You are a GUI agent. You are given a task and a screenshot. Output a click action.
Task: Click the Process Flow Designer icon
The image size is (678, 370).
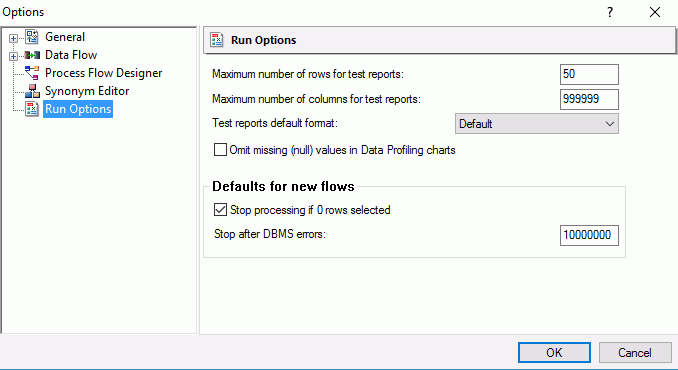(32, 73)
